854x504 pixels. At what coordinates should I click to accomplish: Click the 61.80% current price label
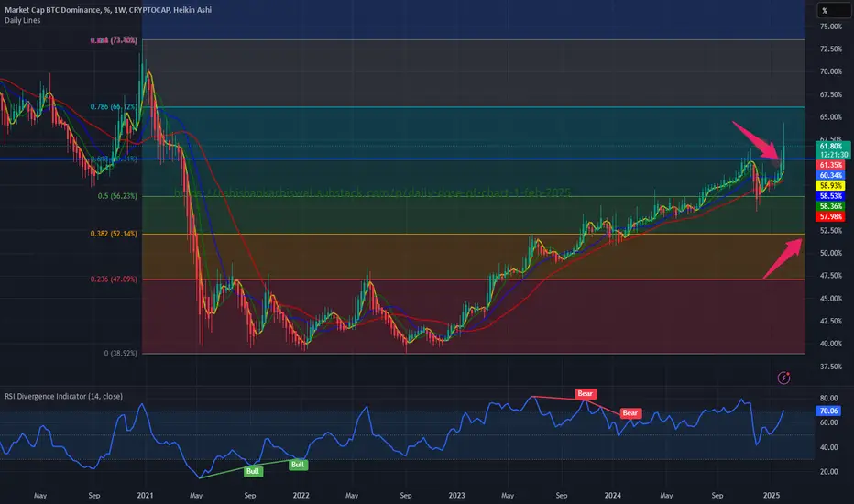click(x=831, y=146)
